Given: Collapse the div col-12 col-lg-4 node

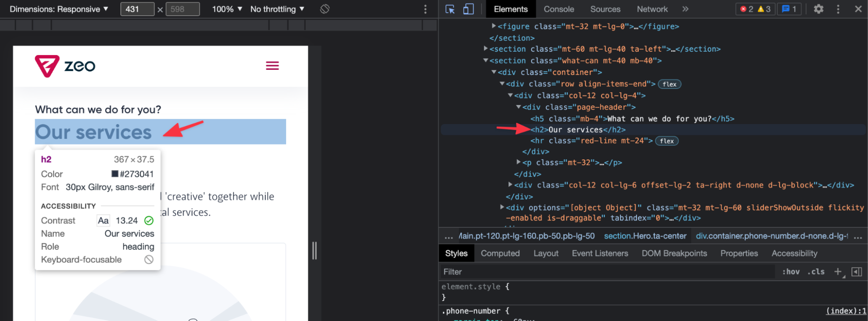Looking at the screenshot, I should click(x=511, y=95).
